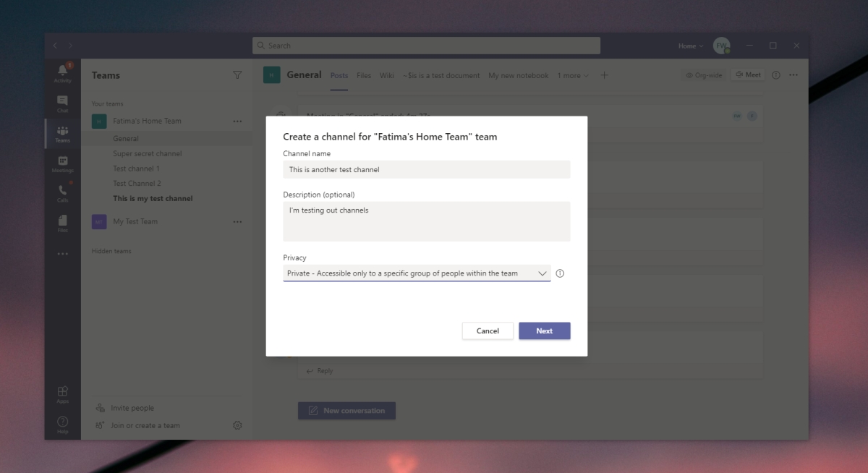Add a tab with plus icon

tap(605, 75)
